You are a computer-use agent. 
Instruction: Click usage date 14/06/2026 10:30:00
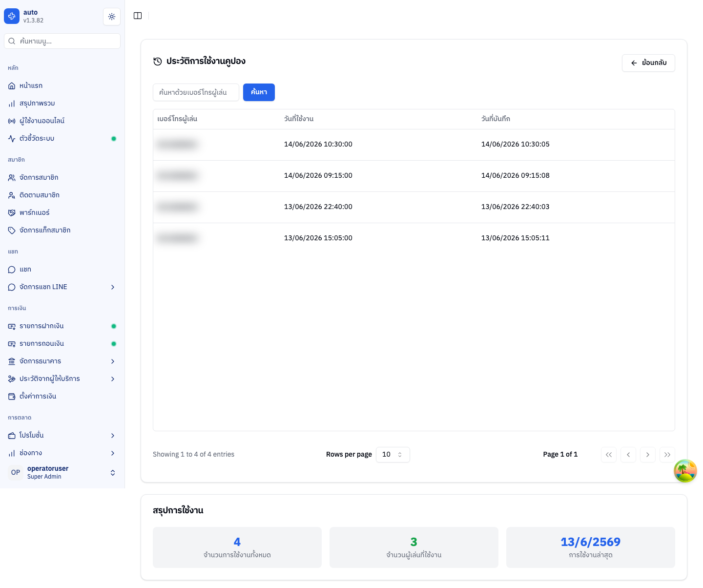pyautogui.click(x=318, y=145)
